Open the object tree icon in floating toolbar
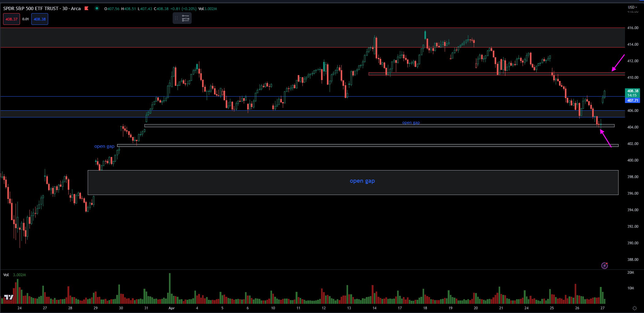 pos(186,18)
